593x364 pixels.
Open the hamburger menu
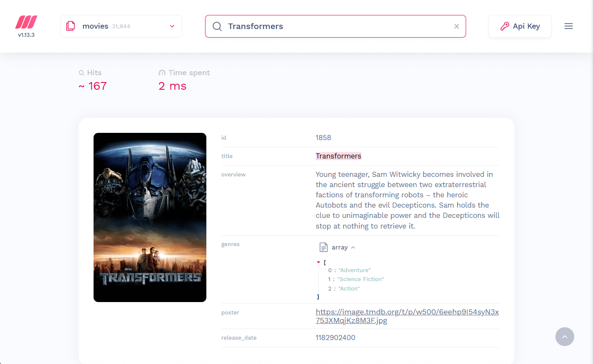point(568,26)
